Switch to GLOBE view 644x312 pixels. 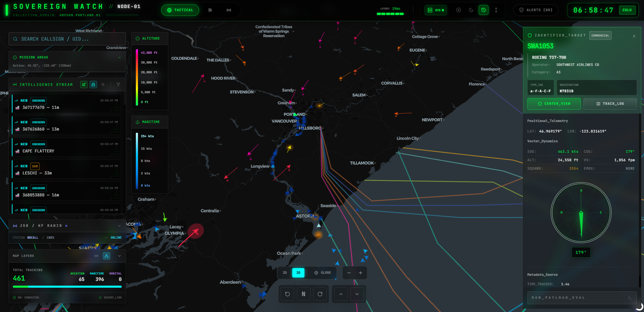tap(322, 272)
